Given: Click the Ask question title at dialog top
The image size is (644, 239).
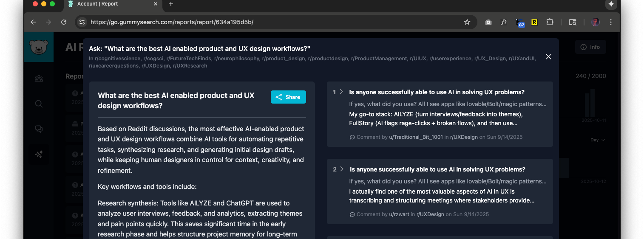Looking at the screenshot, I should click(199, 48).
